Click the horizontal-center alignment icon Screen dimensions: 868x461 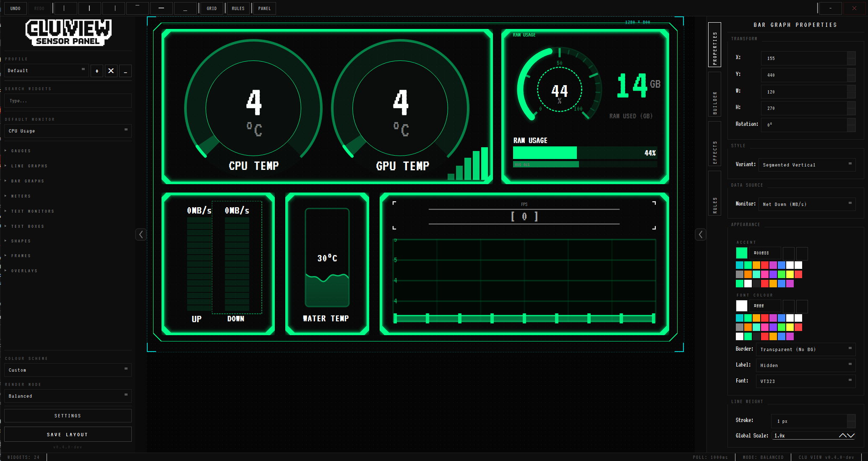[x=89, y=8]
